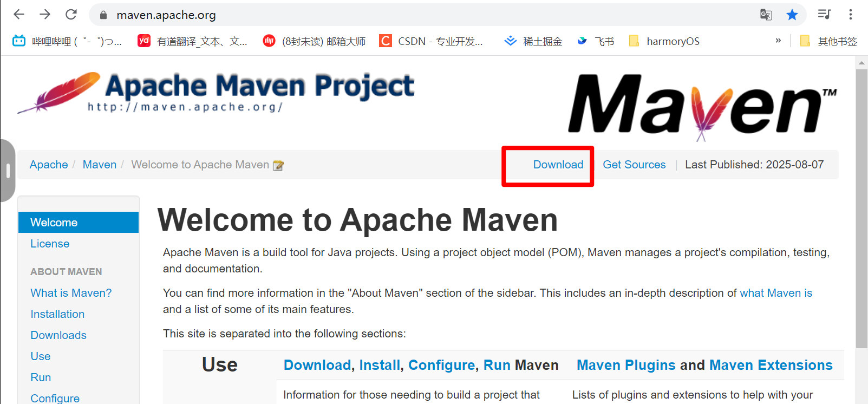Click 'Last Published: 2025-08-07' text

tap(754, 165)
